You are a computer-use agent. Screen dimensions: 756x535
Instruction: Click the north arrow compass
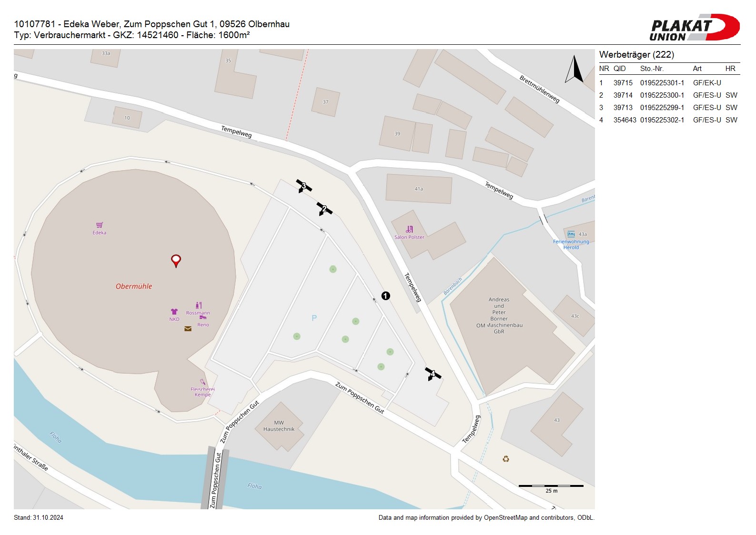pos(575,70)
